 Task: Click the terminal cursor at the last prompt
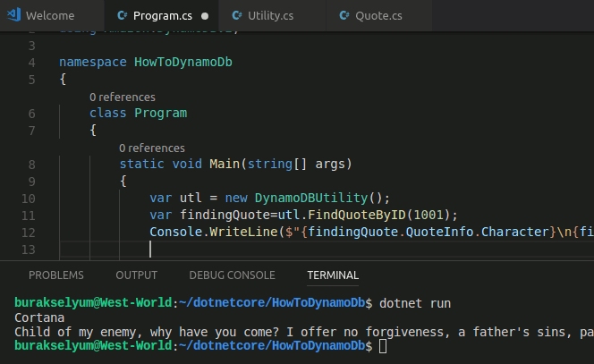tap(383, 346)
